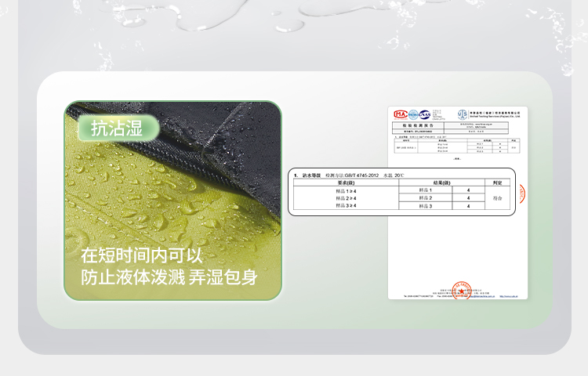588x376 pixels.
Task: Click the score 4 in the 样品 3 row
Action: [x=468, y=206]
